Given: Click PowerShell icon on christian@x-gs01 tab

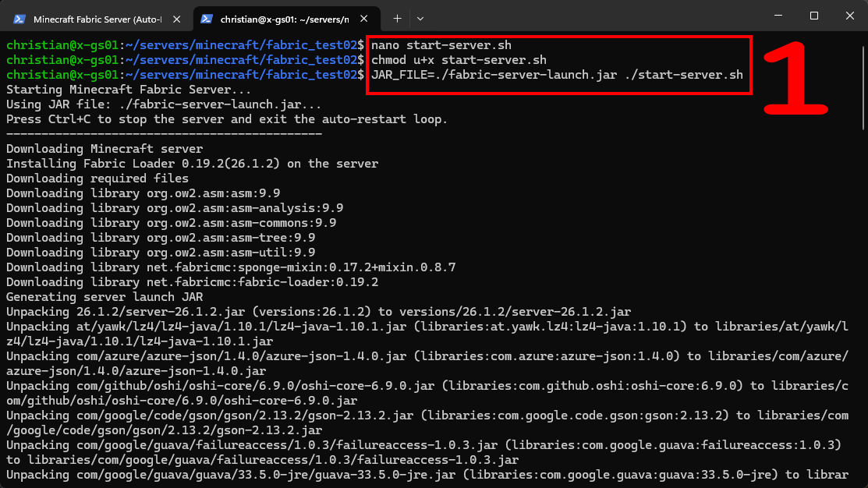Looking at the screenshot, I should [x=207, y=19].
